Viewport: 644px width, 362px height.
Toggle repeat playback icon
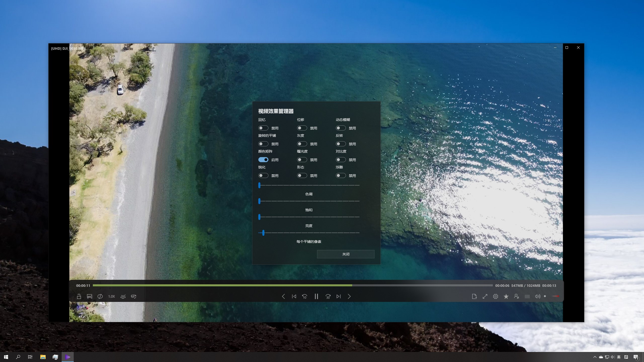tap(100, 296)
